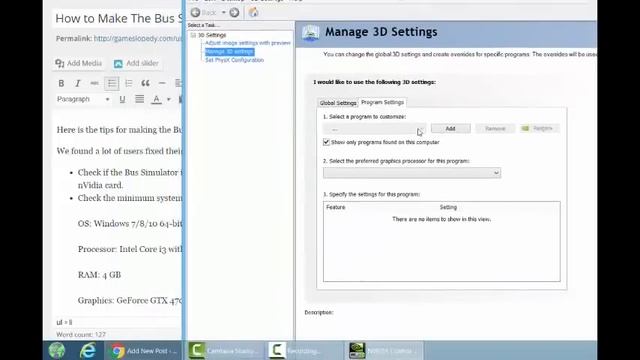
Task: Click the Word count: 127 text
Action: pyautogui.click(x=81, y=334)
